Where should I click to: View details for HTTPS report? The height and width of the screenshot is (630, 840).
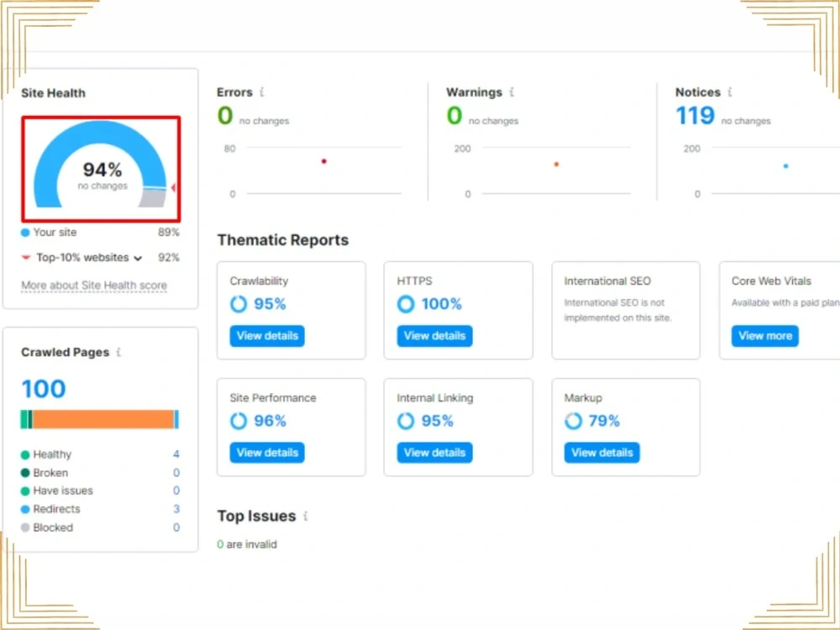click(434, 336)
